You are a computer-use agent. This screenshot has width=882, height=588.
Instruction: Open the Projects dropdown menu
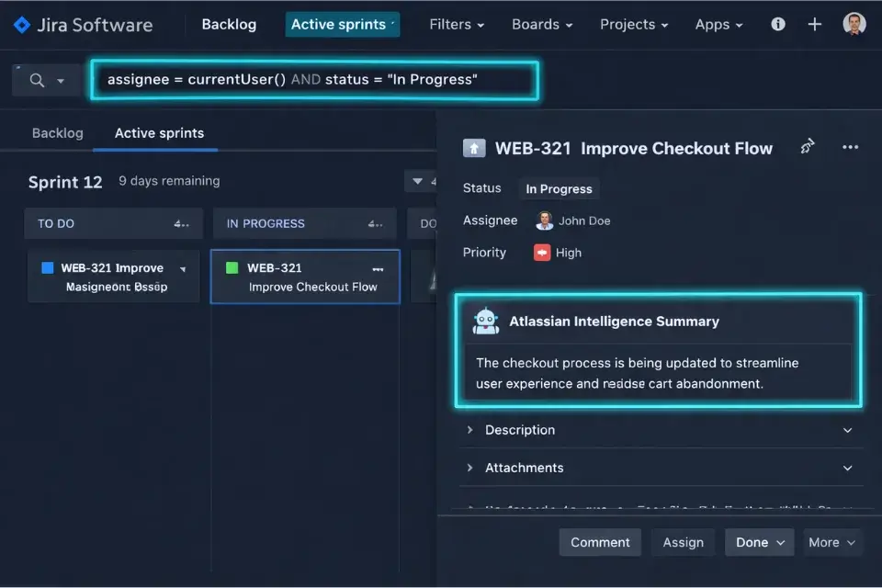click(x=633, y=24)
